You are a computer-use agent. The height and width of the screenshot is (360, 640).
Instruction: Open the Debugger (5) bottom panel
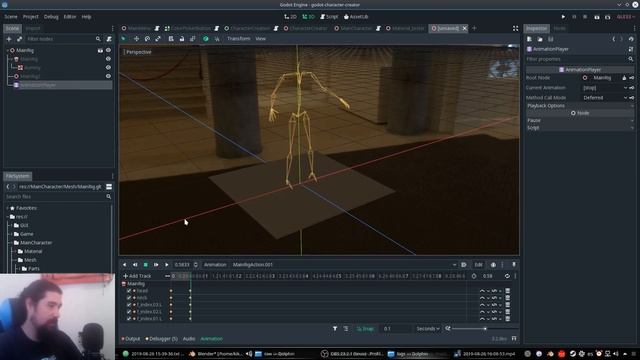click(x=161, y=339)
